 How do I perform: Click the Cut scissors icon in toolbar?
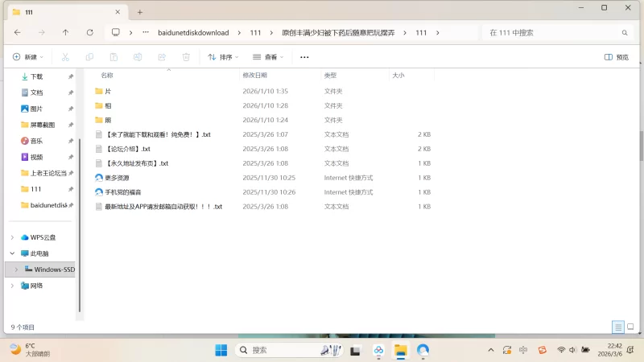[65, 57]
